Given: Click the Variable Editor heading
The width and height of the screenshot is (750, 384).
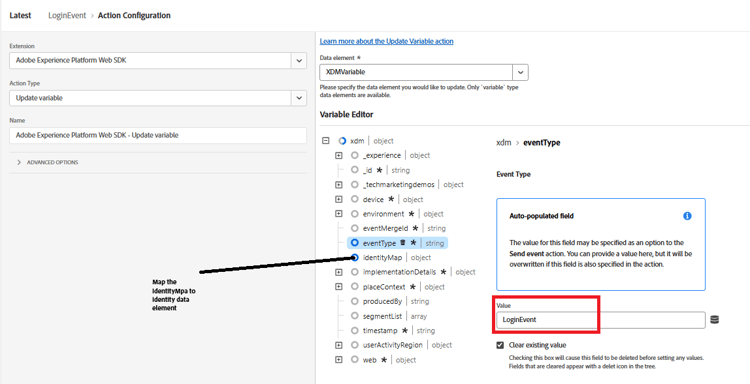Looking at the screenshot, I should coord(346,114).
